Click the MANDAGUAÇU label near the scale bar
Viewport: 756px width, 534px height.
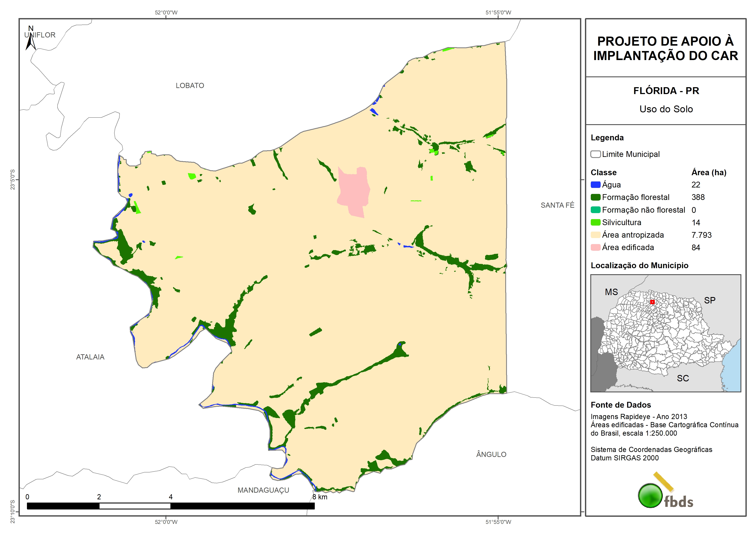263,490
